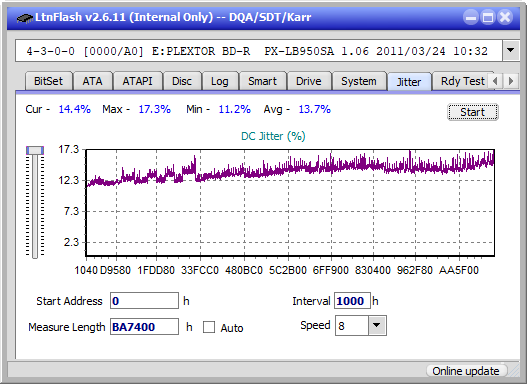Switch to the BitSet tab
This screenshot has width=527, height=384.
[48, 81]
